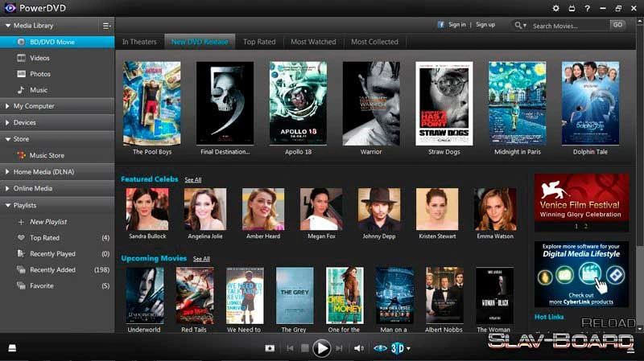Select BD/DVD Movie in the sidebar
The width and height of the screenshot is (644, 361).
[x=57, y=42]
